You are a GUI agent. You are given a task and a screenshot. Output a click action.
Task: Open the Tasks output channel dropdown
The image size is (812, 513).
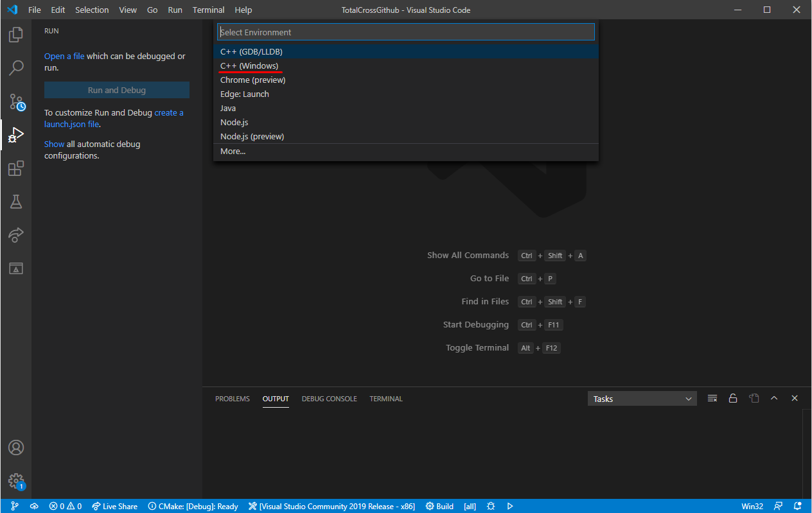[x=642, y=399]
